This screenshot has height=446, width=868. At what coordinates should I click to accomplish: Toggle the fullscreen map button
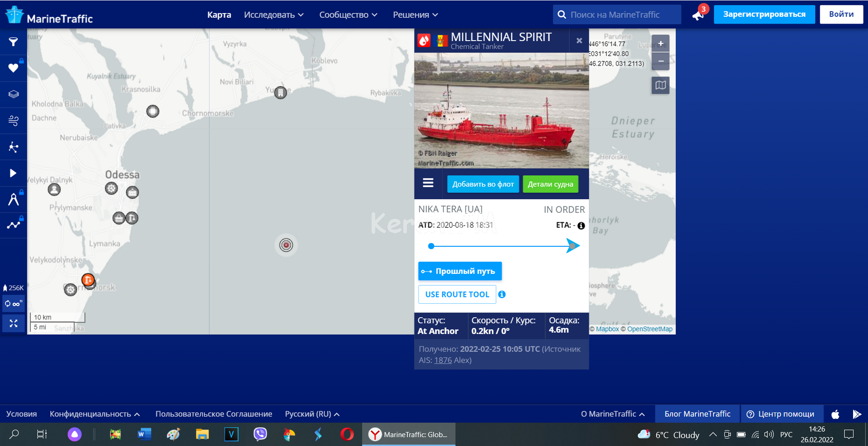pos(13,324)
